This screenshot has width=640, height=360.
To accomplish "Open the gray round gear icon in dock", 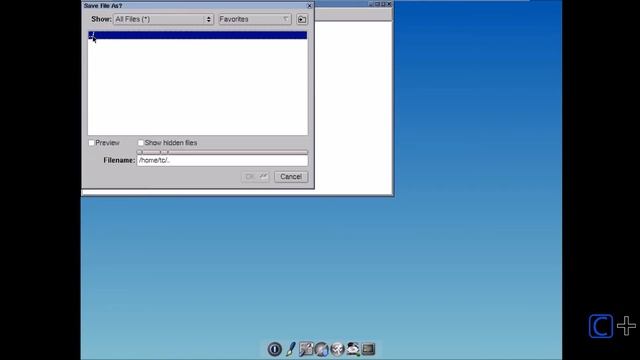I will click(337, 349).
